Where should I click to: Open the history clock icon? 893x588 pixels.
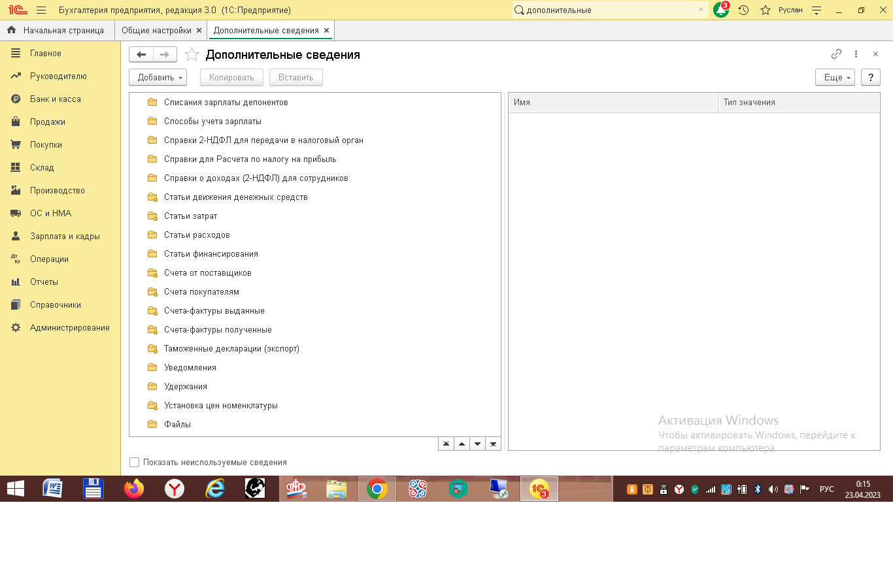[x=743, y=10]
